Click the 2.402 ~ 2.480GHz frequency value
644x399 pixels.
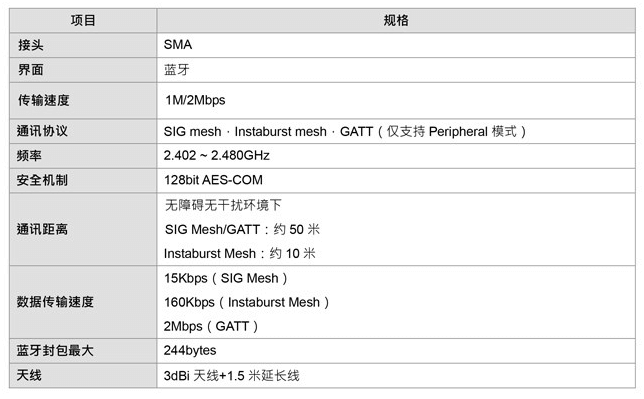pos(216,155)
